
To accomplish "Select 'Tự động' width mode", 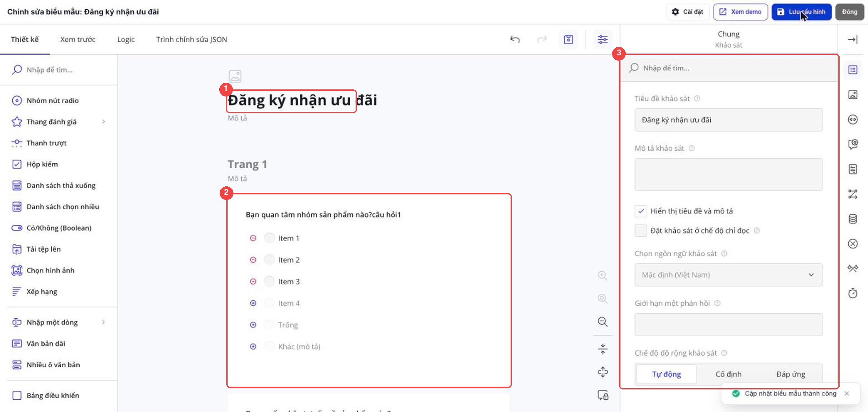I will click(666, 374).
